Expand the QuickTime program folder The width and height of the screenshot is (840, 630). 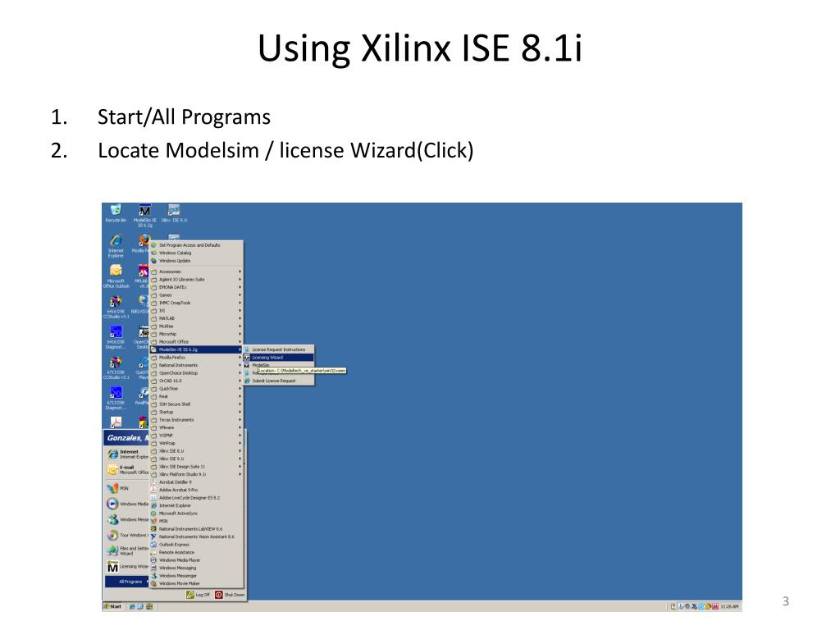pyautogui.click(x=197, y=388)
